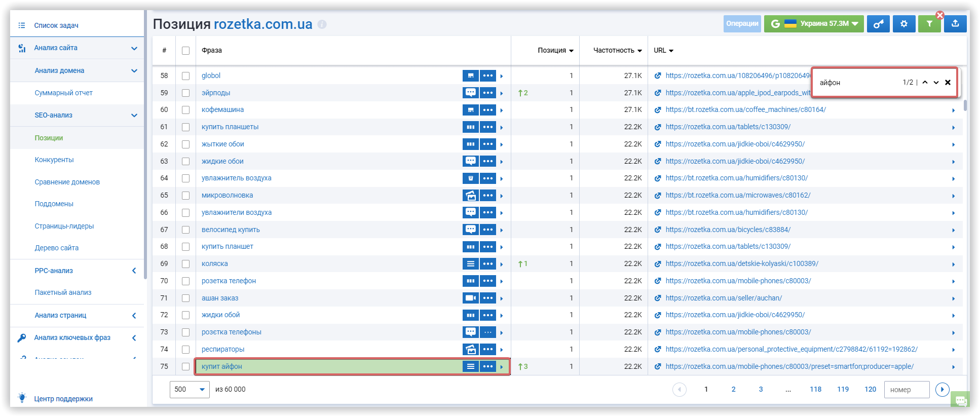Screen dimensions: 980x417
Task: Toggle the select-all header checkbox
Action: pos(186,51)
